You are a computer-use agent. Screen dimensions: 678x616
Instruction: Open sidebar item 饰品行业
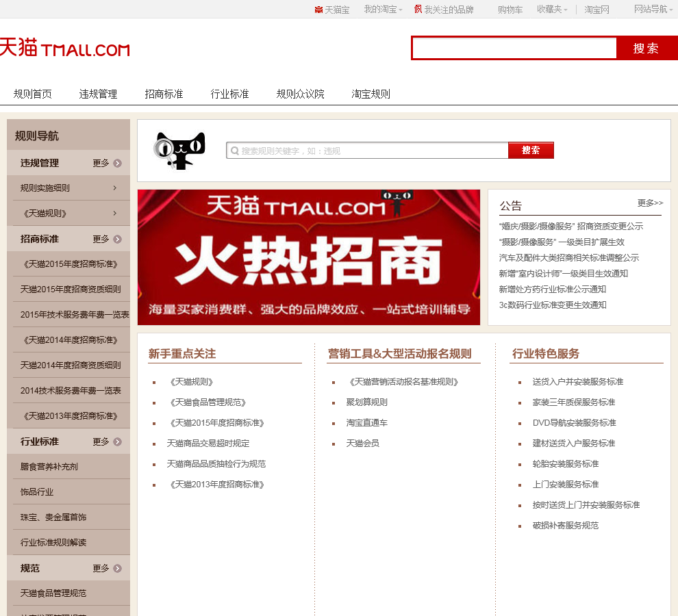tap(37, 492)
